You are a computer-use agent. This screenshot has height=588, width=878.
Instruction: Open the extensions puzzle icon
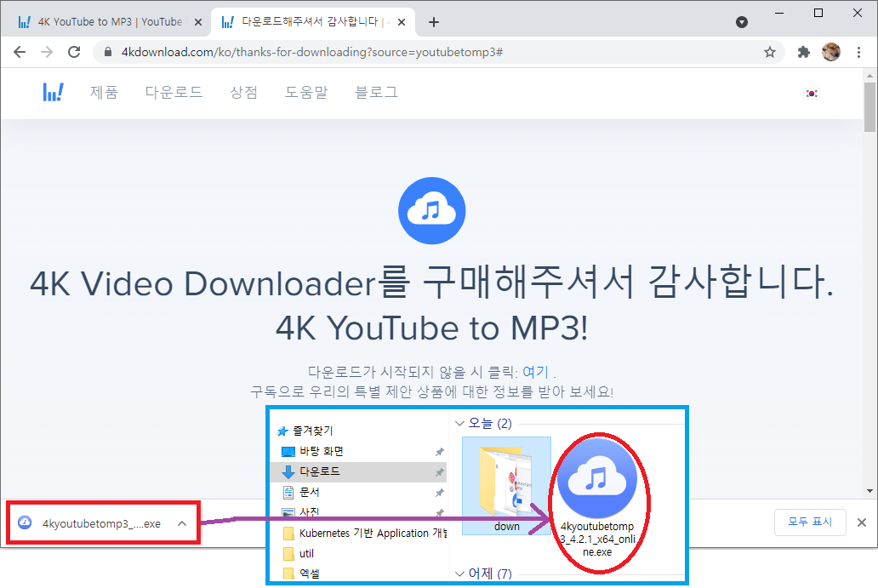803,52
